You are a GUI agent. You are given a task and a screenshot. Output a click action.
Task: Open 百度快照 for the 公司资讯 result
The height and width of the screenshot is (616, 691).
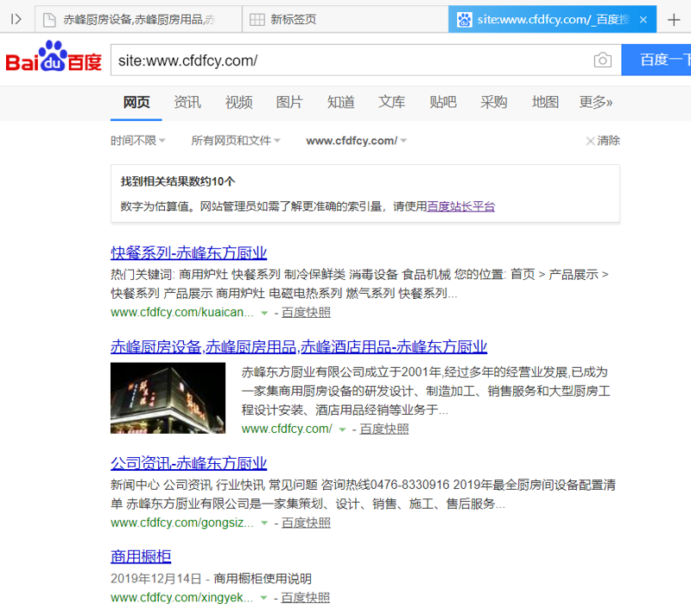306,523
